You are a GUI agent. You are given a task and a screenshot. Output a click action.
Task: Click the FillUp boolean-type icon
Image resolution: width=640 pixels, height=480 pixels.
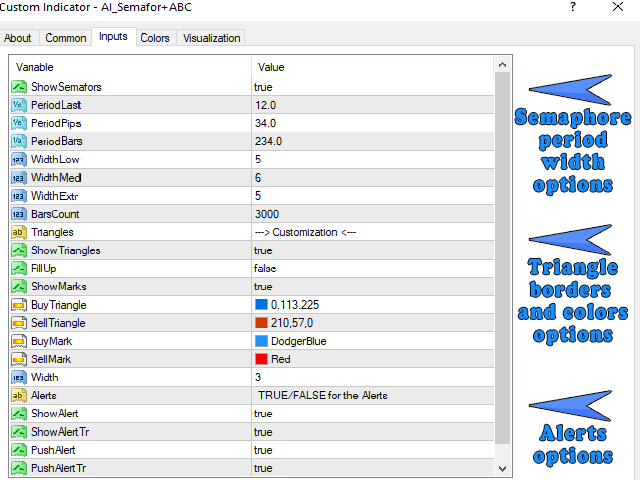click(x=19, y=268)
